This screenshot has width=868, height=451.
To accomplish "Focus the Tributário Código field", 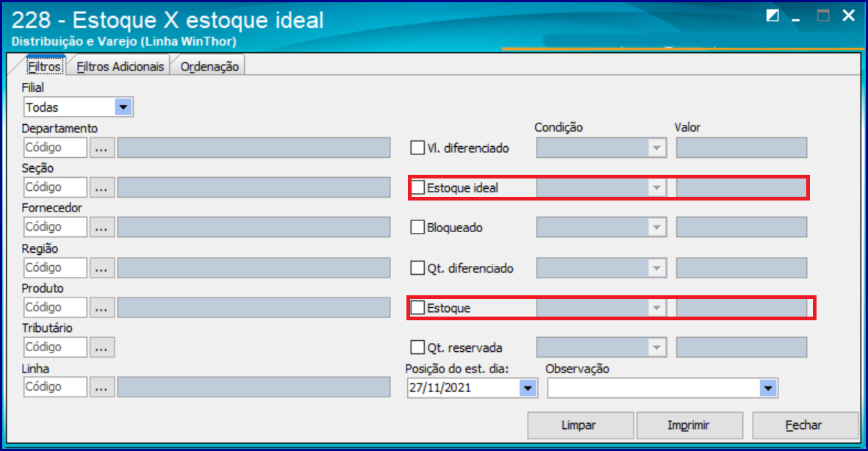I will point(55,347).
